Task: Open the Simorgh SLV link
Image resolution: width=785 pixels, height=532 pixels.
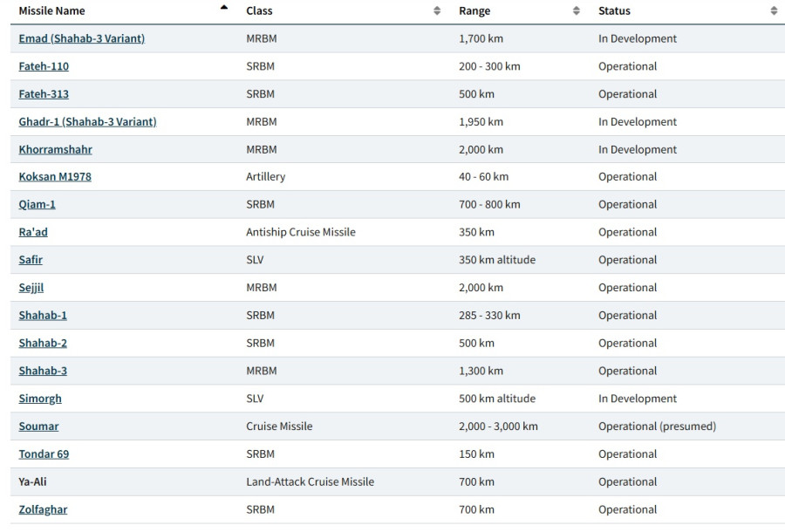Action: [40, 399]
